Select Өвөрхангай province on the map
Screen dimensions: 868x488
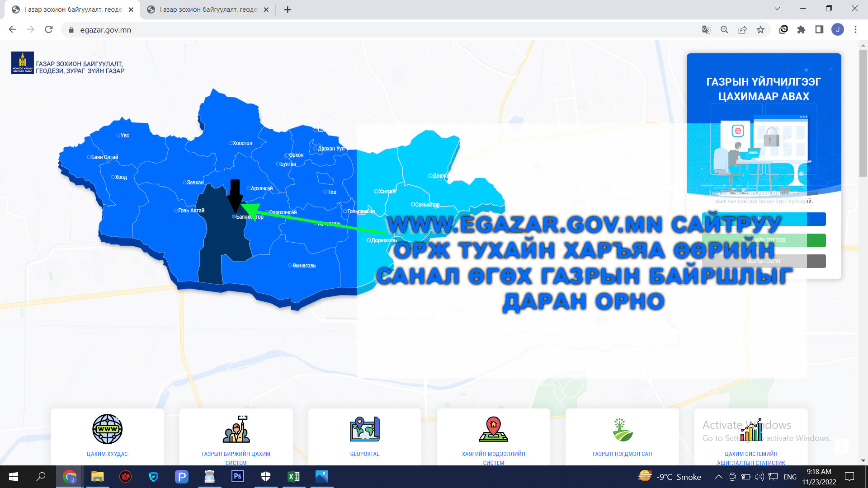(x=281, y=212)
